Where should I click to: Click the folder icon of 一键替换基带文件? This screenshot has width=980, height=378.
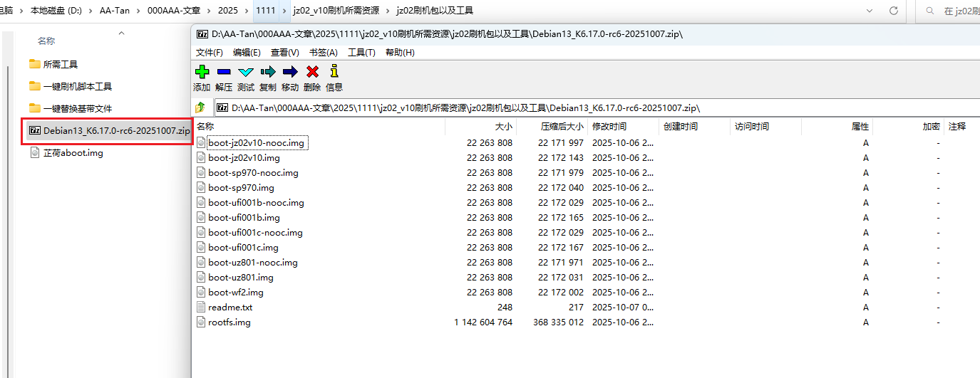pyautogui.click(x=35, y=108)
